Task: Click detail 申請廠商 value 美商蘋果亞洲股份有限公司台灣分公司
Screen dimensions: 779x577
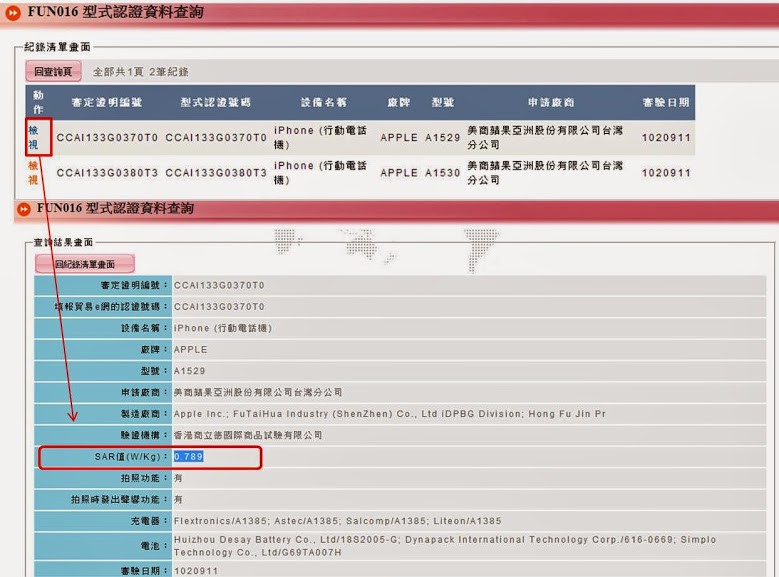Action: 258,393
